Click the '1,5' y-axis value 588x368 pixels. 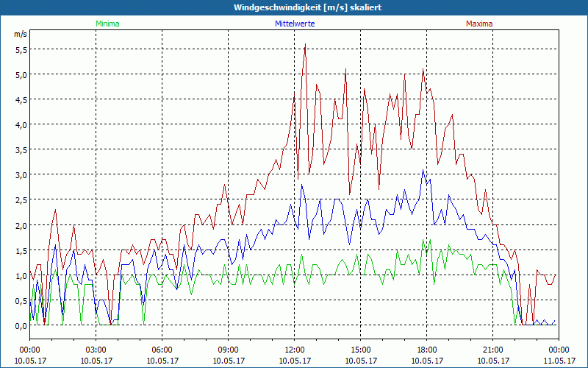click(x=21, y=251)
